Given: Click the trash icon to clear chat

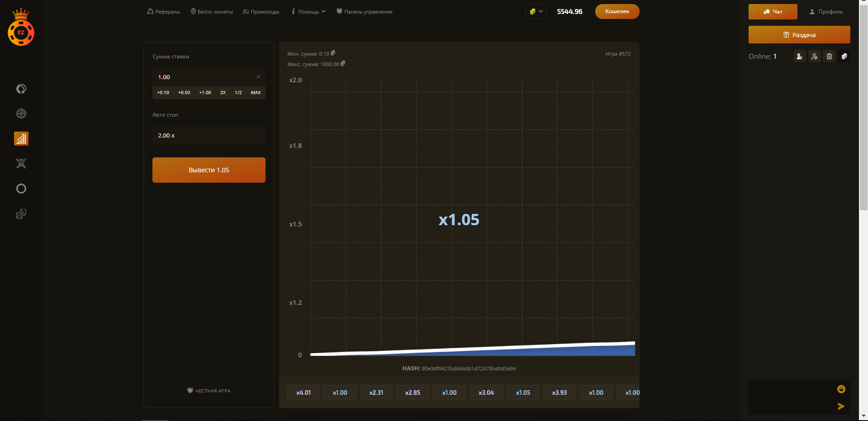Looking at the screenshot, I should point(829,57).
